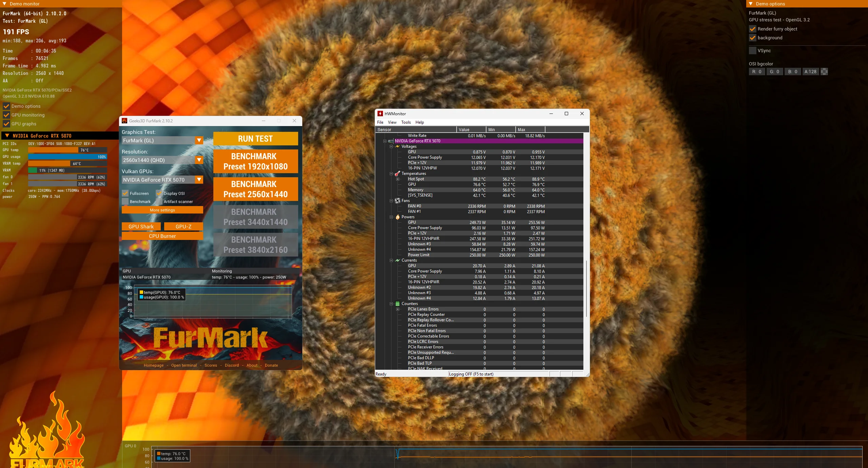Open the View menu in HWMonitor

392,122
